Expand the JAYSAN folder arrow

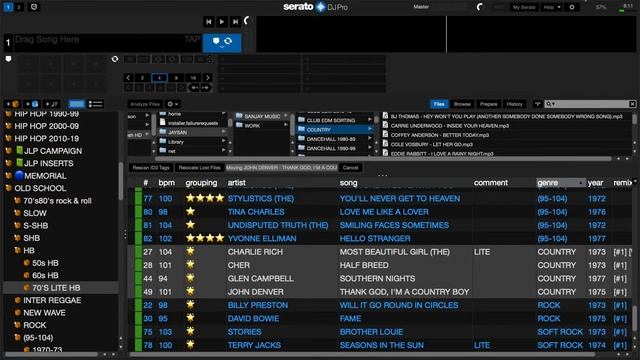[x=224, y=132]
